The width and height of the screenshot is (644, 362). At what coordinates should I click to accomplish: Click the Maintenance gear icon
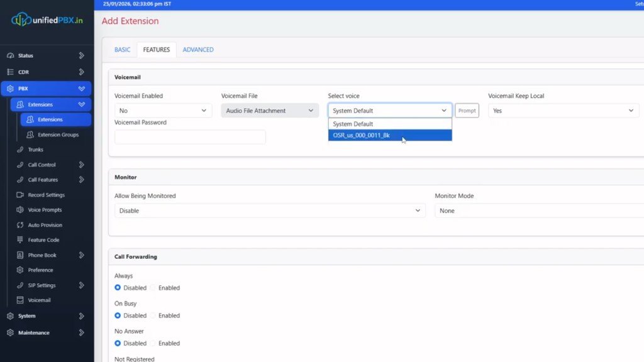pos(10,332)
